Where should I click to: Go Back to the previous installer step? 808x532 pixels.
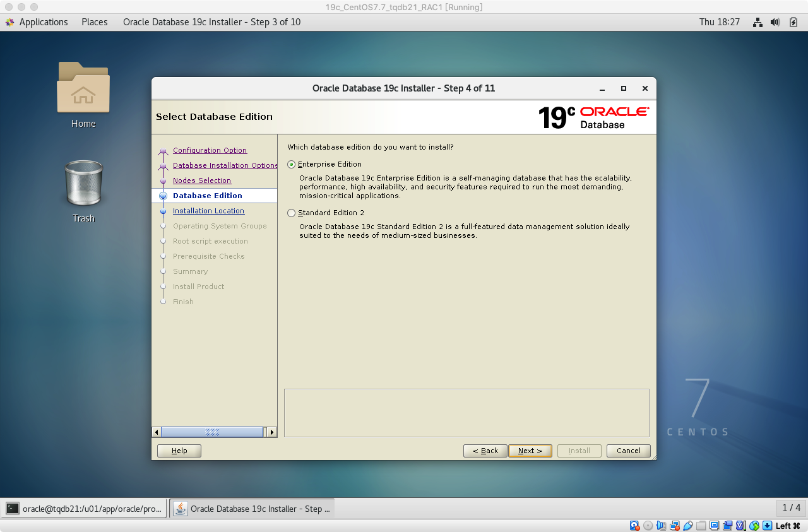coord(485,451)
